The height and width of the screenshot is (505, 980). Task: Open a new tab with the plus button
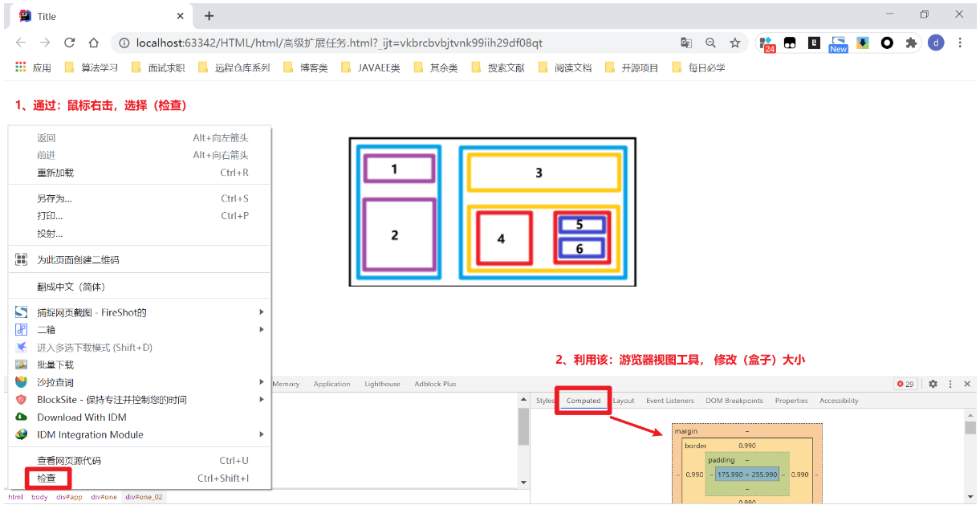(x=209, y=15)
